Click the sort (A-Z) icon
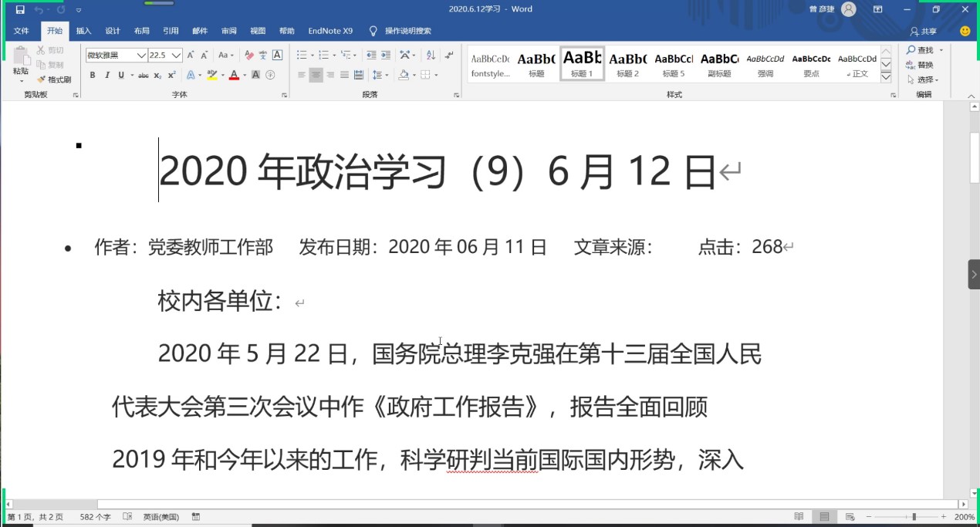This screenshot has height=527, width=980. [x=431, y=56]
